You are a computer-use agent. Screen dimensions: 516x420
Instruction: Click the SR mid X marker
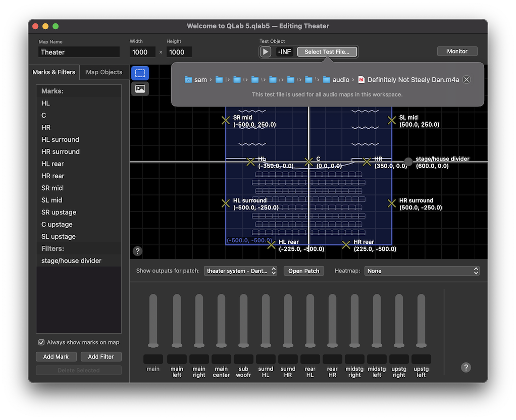[x=226, y=120]
